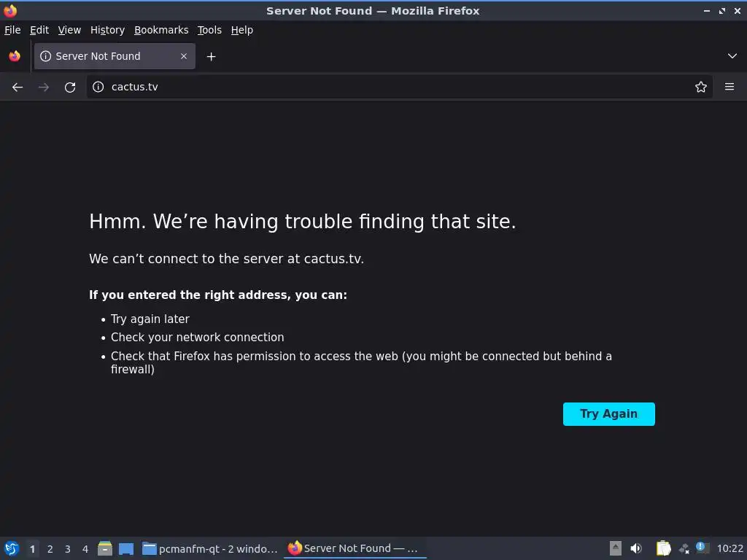Viewport: 747px width, 560px height.
Task: Click the Firefox logo in the title bar
Action: [x=10, y=10]
